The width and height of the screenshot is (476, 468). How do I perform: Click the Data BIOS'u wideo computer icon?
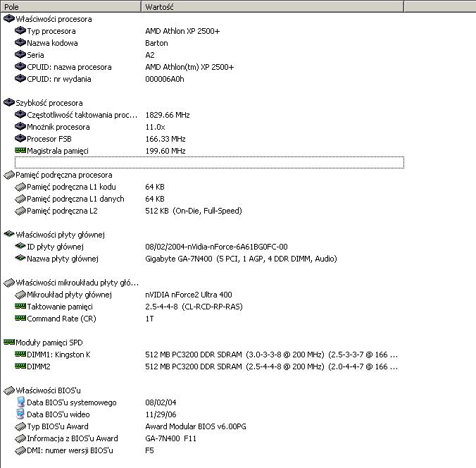(x=20, y=414)
